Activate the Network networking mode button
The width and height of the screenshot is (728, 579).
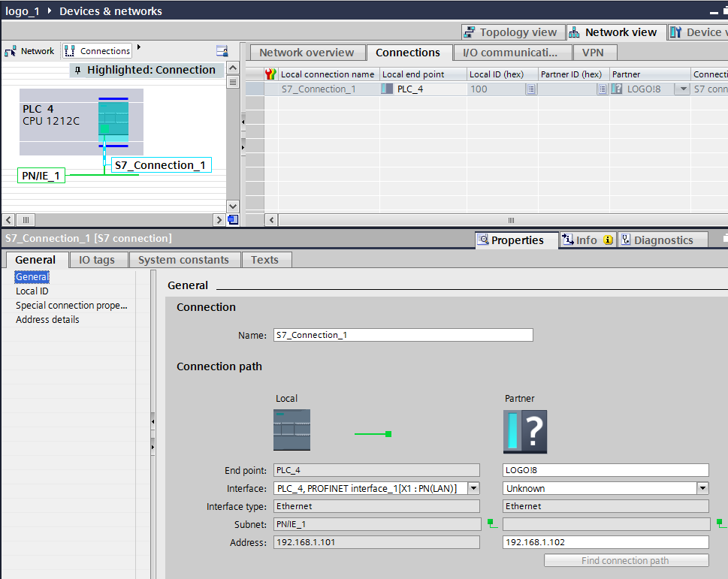pyautogui.click(x=30, y=51)
